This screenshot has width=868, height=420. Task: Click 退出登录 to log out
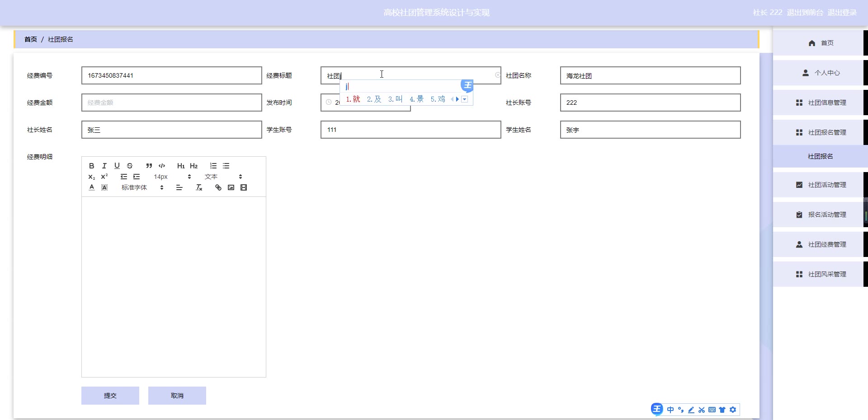click(842, 13)
